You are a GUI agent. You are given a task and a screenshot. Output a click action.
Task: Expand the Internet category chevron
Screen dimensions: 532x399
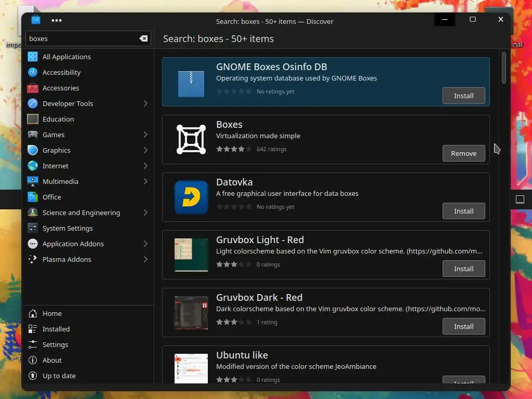tap(145, 166)
